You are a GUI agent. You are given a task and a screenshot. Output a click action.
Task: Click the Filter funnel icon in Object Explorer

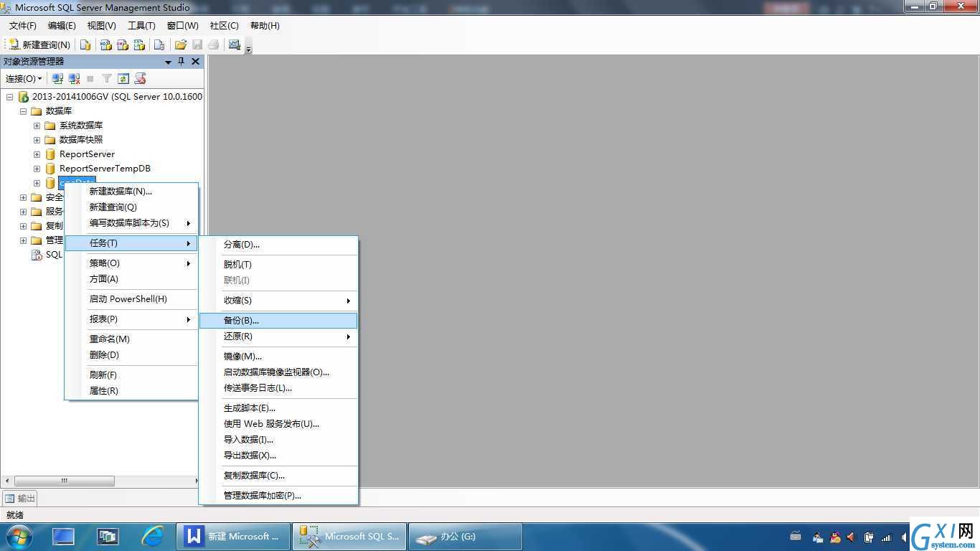point(107,78)
